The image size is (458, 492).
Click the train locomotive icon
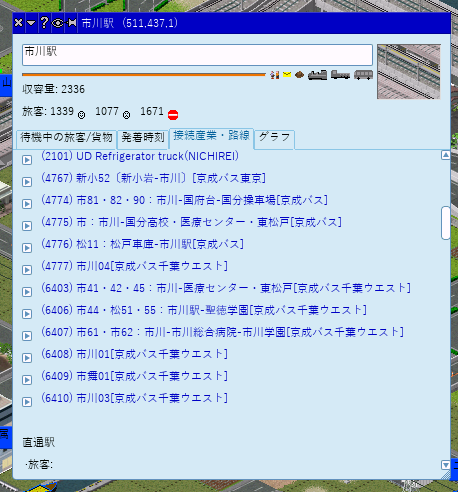(x=317, y=75)
